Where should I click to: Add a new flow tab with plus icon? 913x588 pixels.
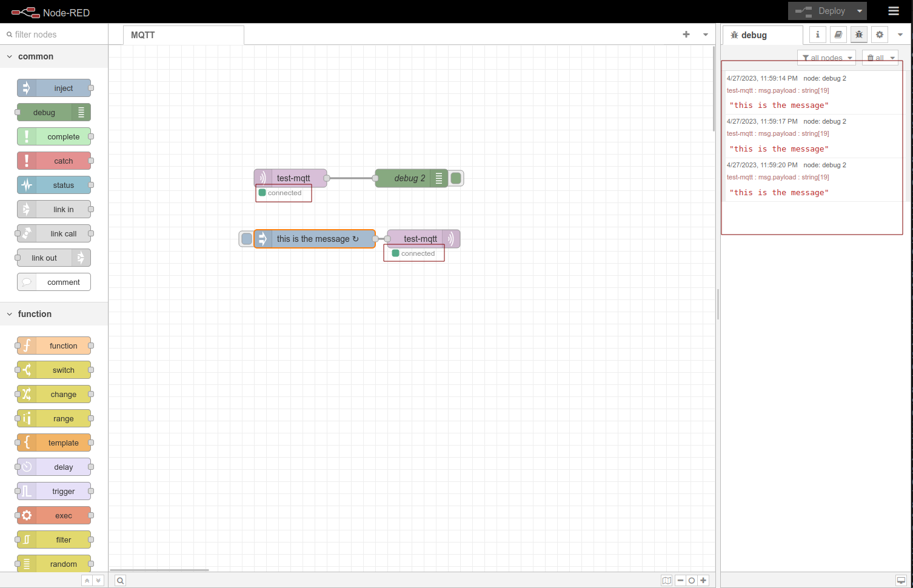(686, 35)
